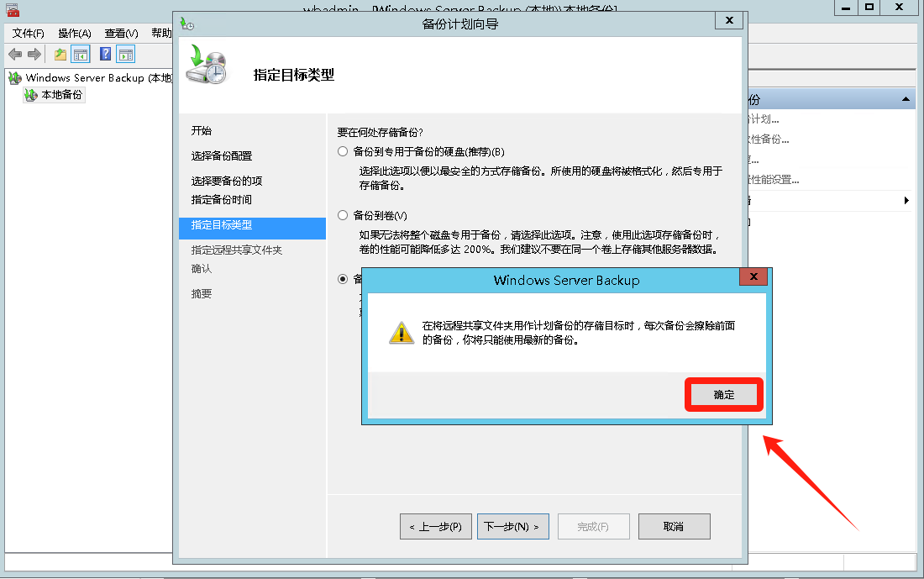Toggle the show/hide console tree icon
This screenshot has height=579, width=924.
tap(81, 55)
